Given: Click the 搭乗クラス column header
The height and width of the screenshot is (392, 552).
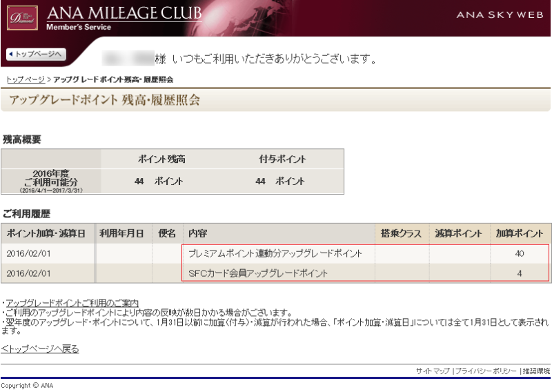Looking at the screenshot, I should (401, 233).
